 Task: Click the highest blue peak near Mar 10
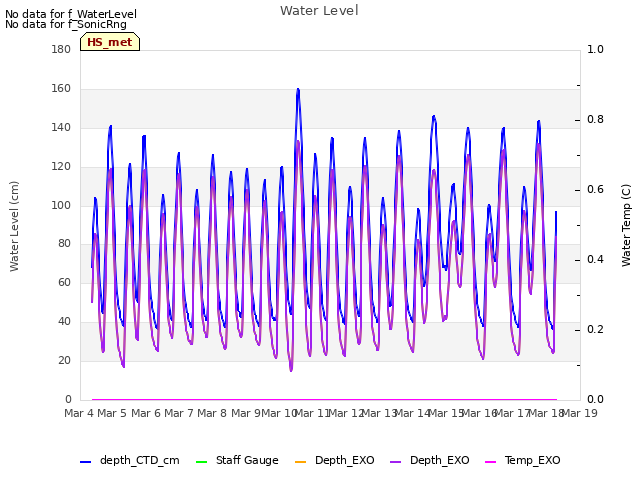pos(298,89)
